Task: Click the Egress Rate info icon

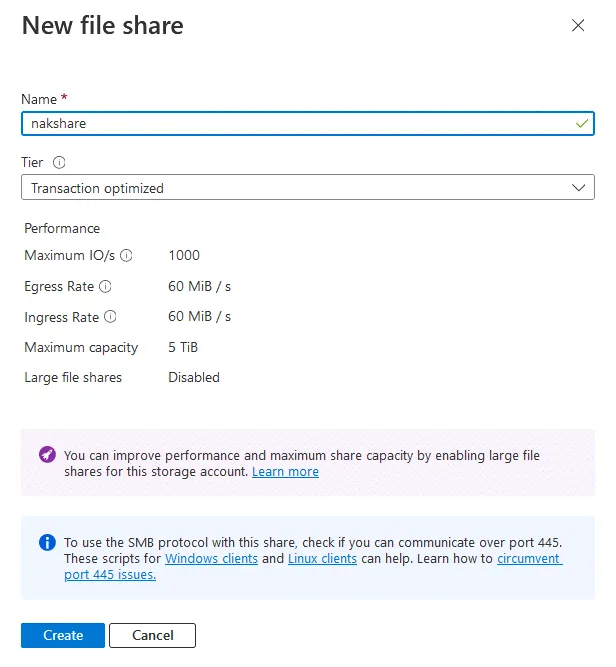Action: click(105, 287)
